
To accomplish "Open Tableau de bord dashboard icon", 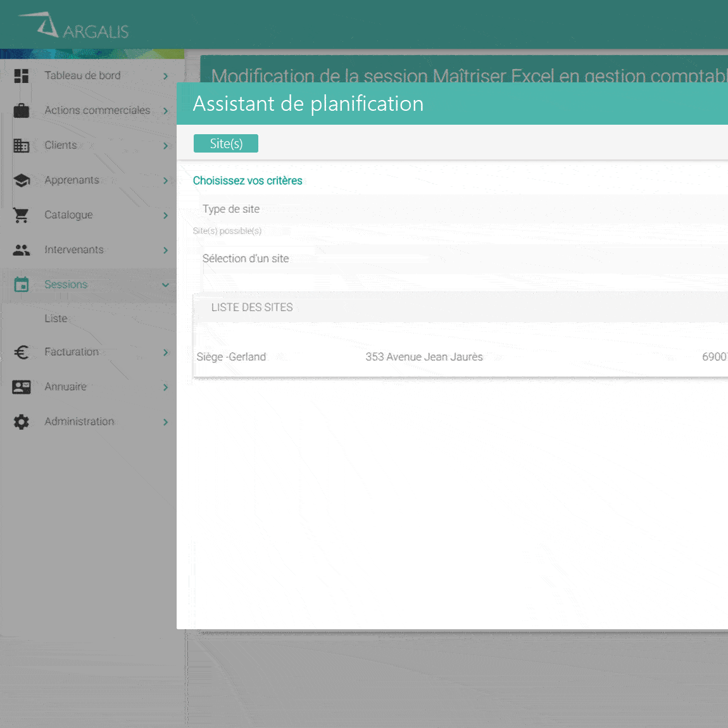I will (22, 76).
